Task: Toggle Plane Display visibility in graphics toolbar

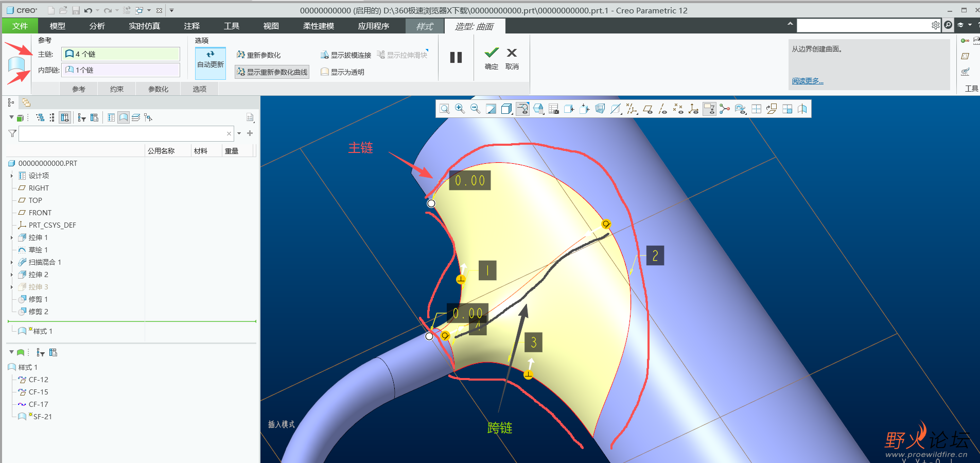Action: tap(647, 109)
